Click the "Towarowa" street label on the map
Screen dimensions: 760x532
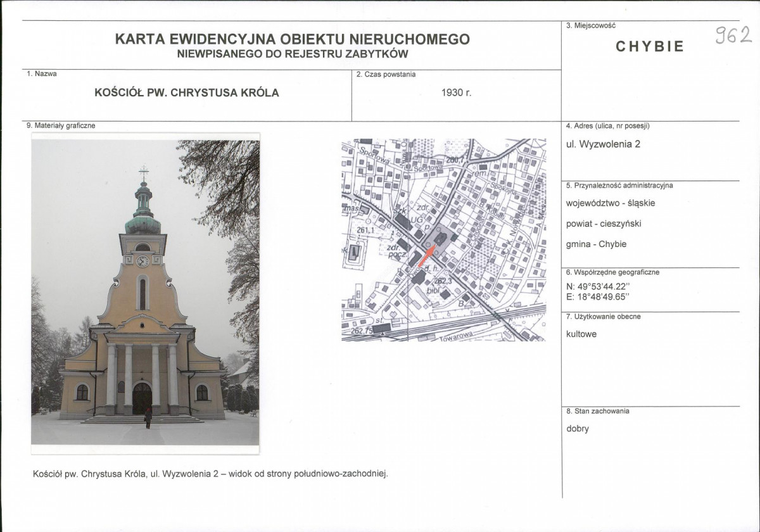(457, 336)
